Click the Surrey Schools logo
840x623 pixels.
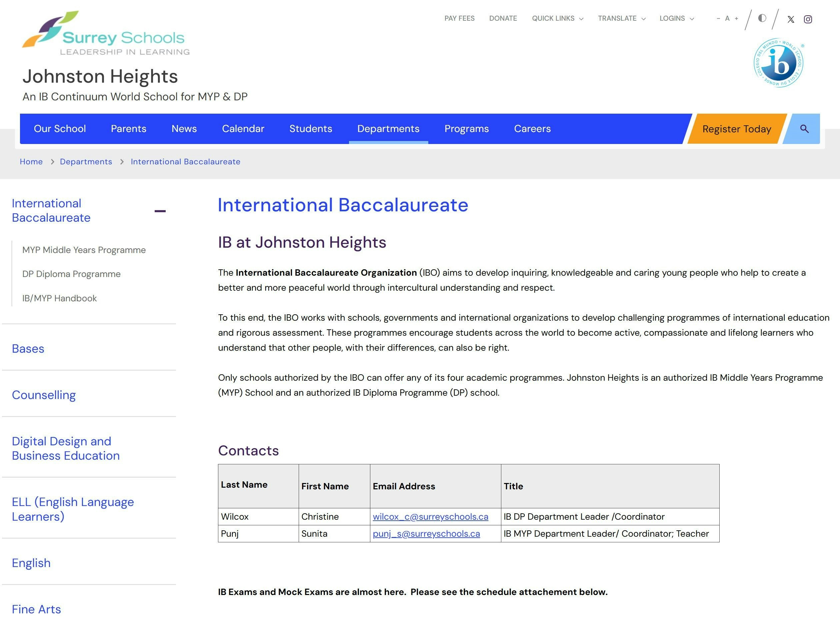click(106, 33)
